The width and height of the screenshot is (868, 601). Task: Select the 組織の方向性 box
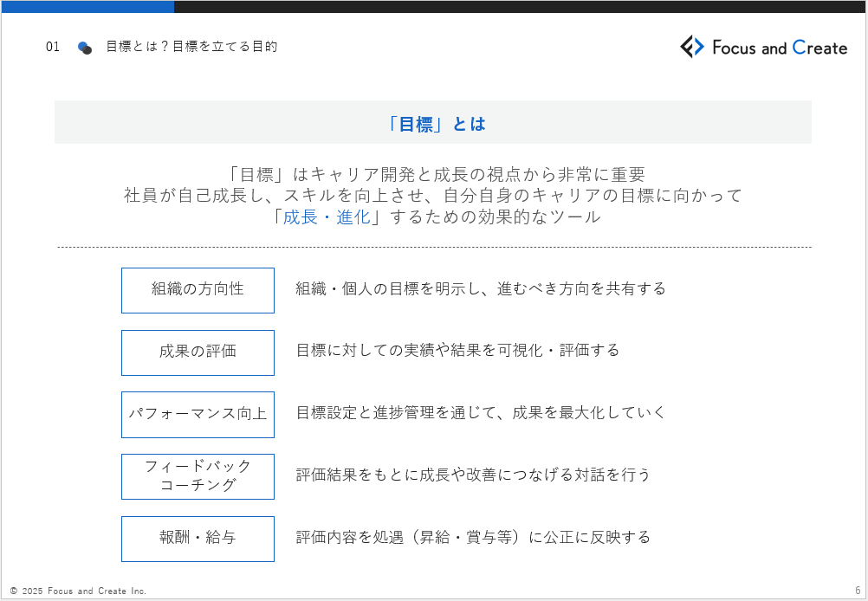(198, 290)
